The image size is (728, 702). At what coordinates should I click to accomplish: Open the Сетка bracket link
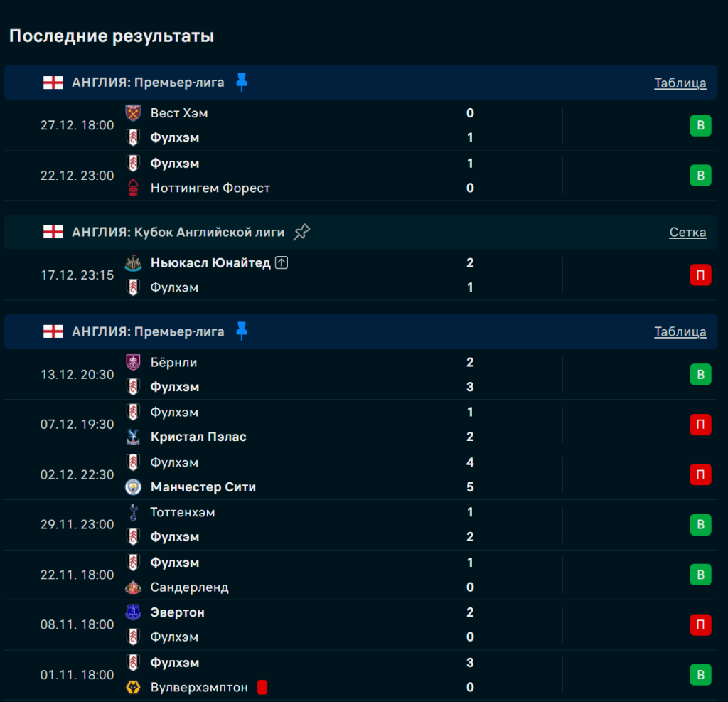tap(687, 233)
